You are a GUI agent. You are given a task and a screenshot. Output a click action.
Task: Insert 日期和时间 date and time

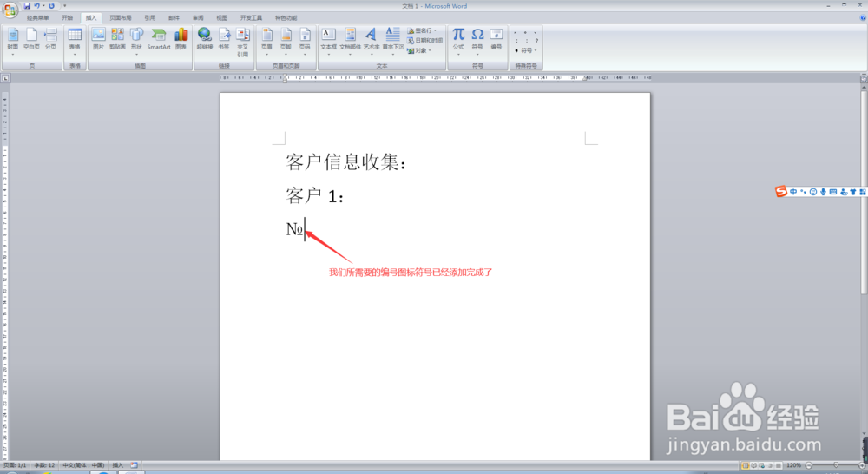point(424,41)
